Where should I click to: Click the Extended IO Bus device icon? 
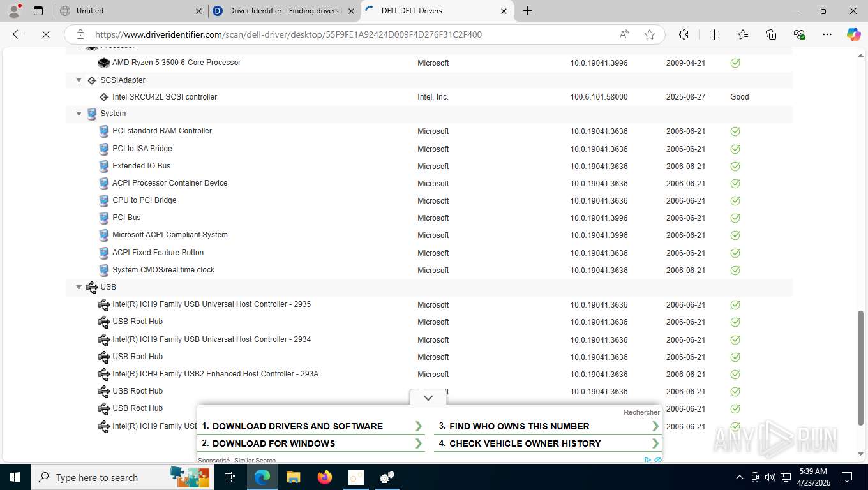[x=104, y=166]
